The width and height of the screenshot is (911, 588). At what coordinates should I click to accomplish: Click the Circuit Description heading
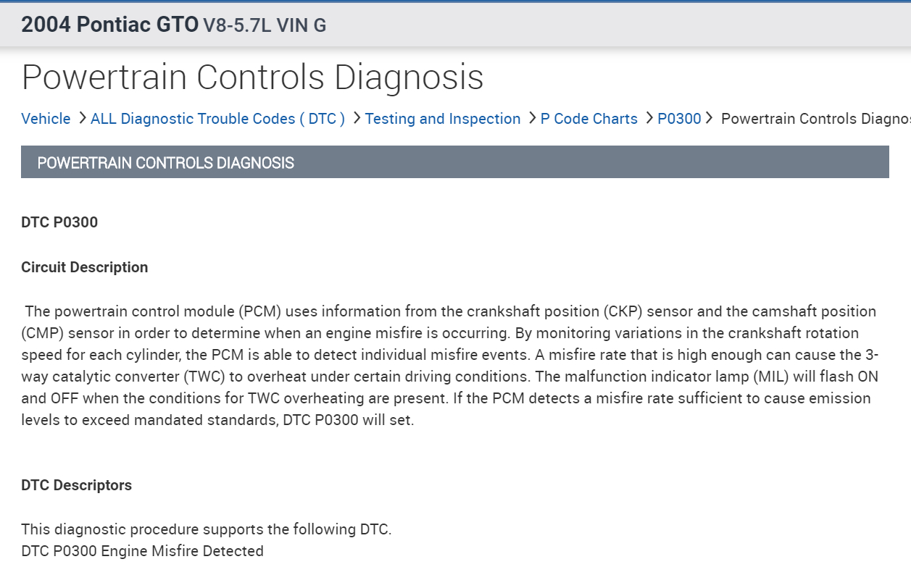[84, 267]
